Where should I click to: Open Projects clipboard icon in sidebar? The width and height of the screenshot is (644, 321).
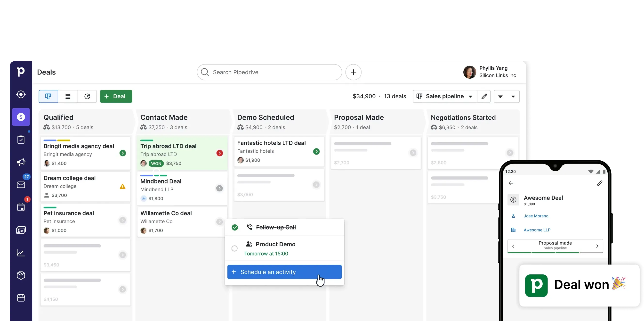tap(21, 139)
